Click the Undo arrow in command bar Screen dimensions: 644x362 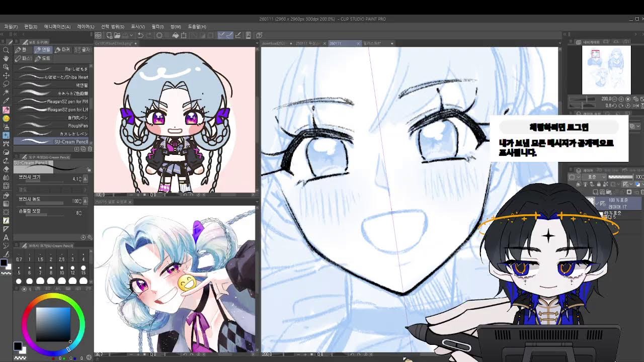140,35
